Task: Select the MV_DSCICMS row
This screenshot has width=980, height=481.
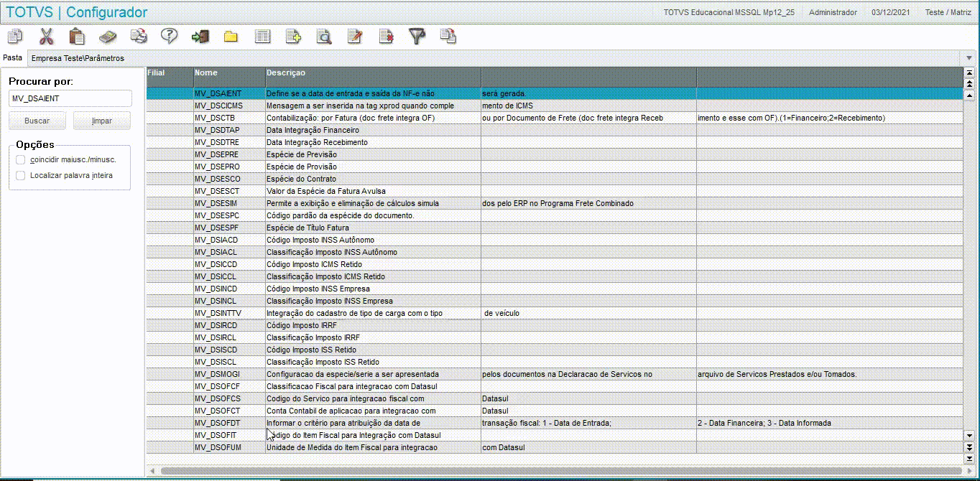Action: 555,106
